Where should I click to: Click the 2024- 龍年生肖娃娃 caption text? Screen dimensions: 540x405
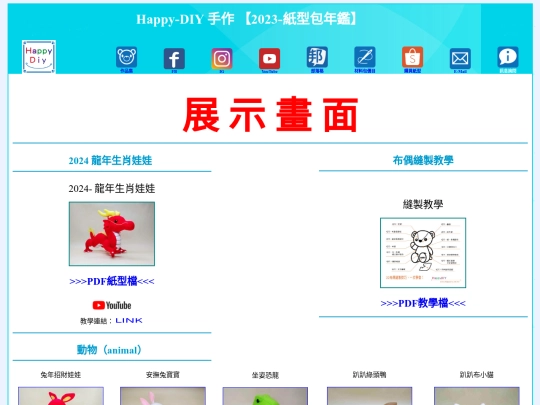pos(112,188)
